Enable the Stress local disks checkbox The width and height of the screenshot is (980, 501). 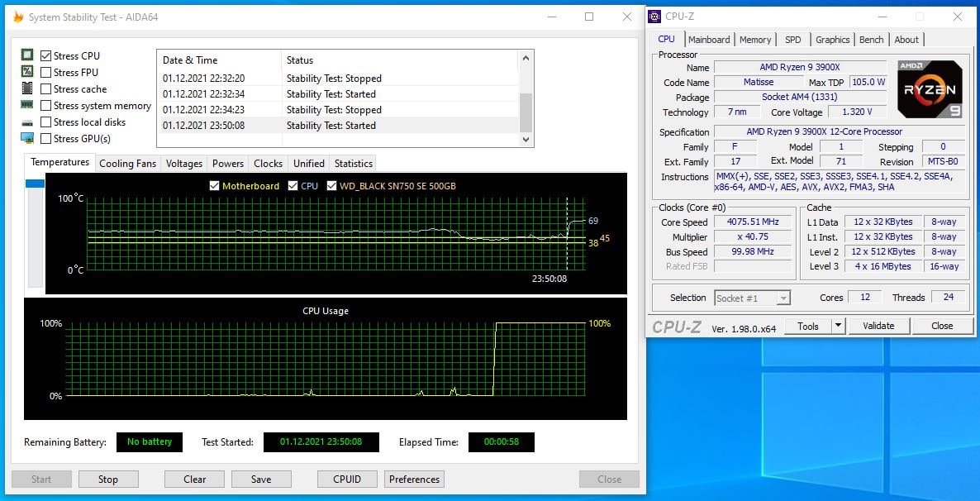(45, 122)
